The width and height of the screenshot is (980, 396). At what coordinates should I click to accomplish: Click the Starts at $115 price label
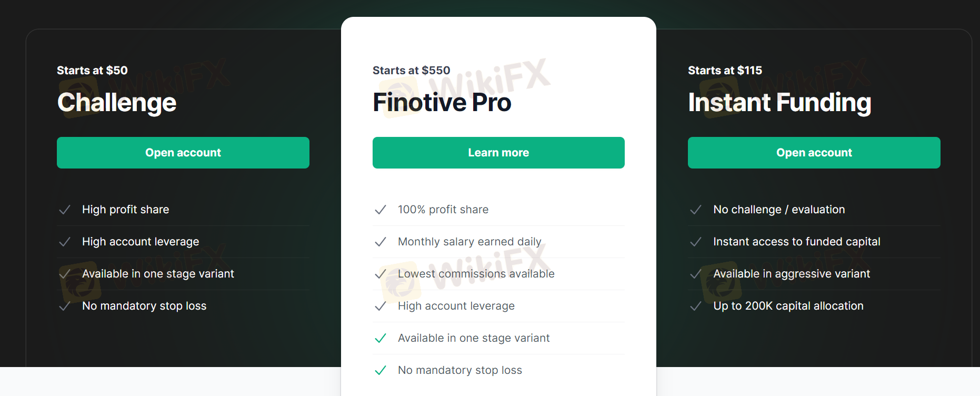(725, 71)
